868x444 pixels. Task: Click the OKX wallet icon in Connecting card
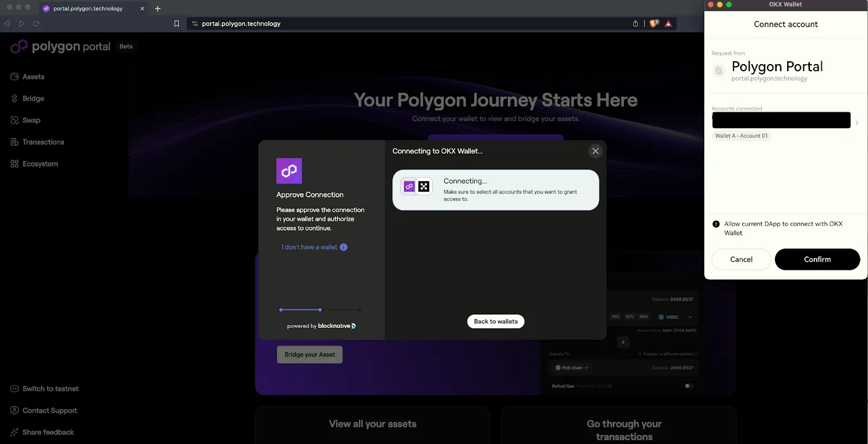[x=424, y=186]
